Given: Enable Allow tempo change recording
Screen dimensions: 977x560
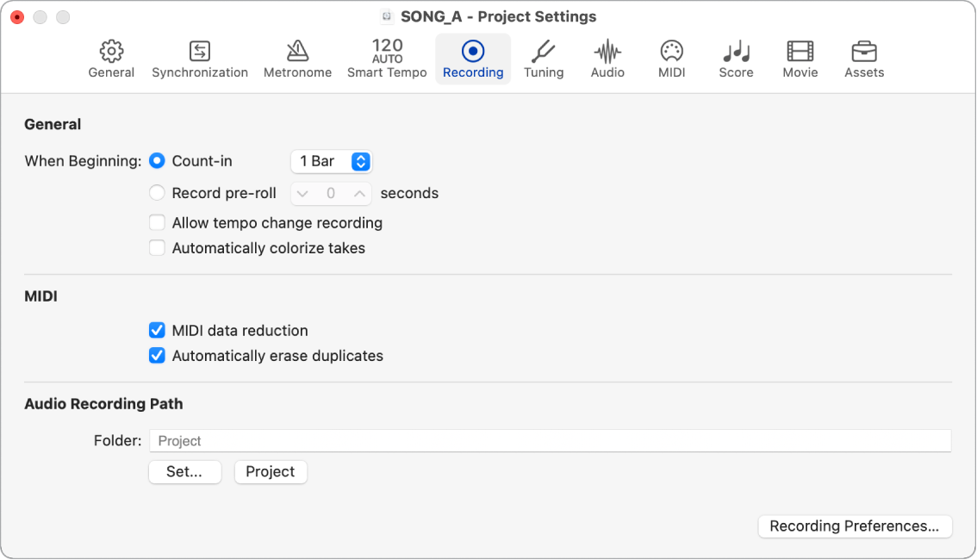Looking at the screenshot, I should 157,223.
